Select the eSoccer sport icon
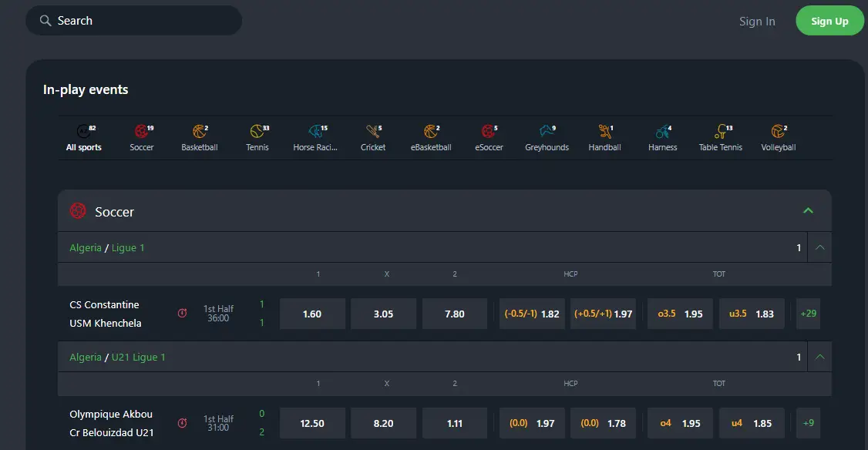The width and height of the screenshot is (868, 450). (488, 132)
